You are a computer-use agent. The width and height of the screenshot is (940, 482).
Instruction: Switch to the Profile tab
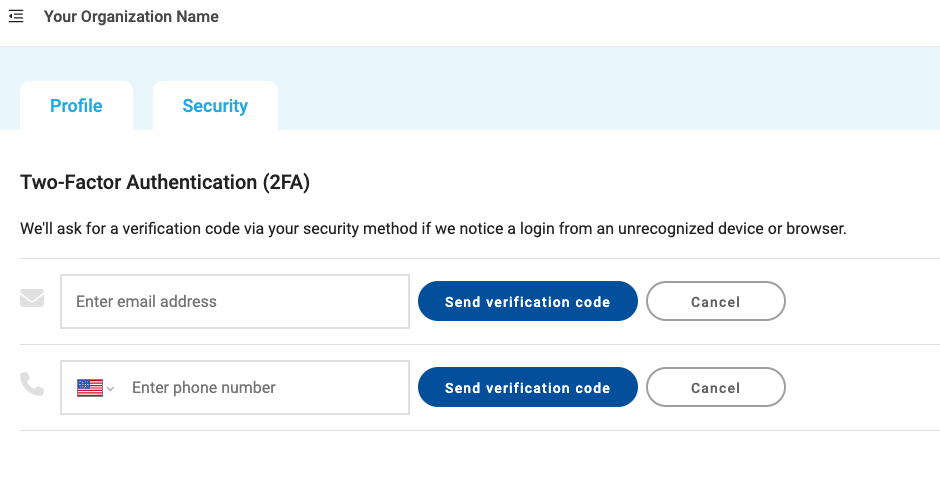pyautogui.click(x=76, y=106)
